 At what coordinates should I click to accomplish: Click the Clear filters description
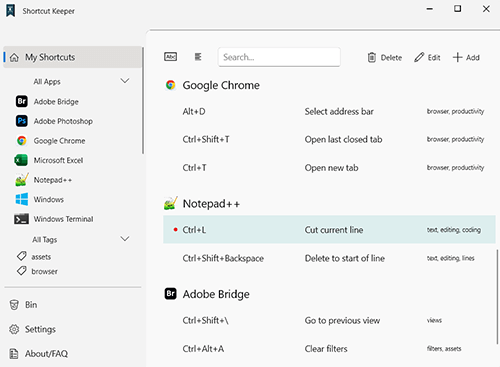(326, 349)
